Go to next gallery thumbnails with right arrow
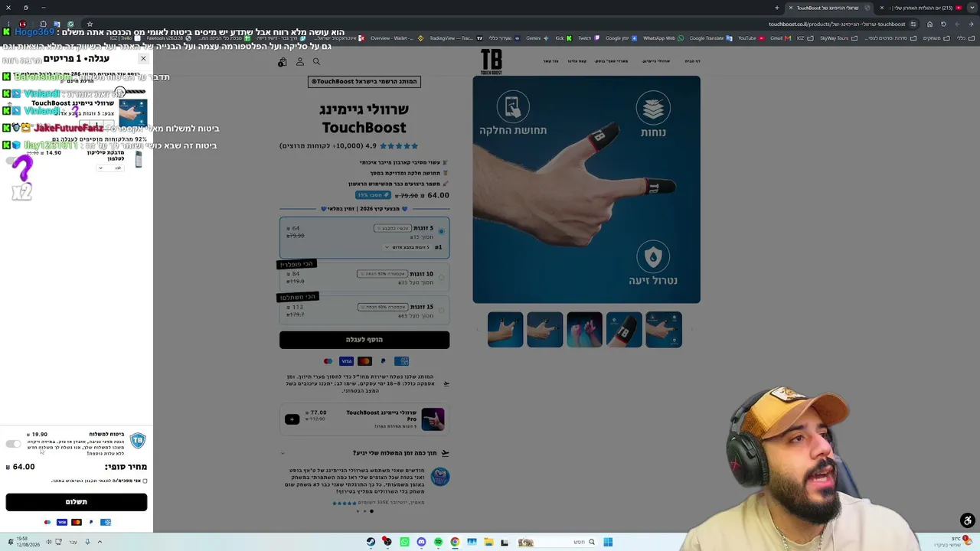Screen dimensions: 980x551 point(691,330)
